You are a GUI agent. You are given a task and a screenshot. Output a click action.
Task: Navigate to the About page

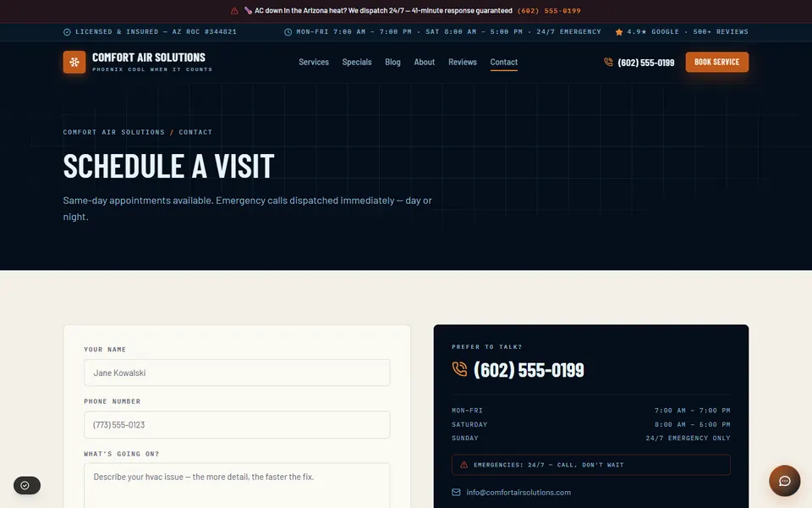424,62
